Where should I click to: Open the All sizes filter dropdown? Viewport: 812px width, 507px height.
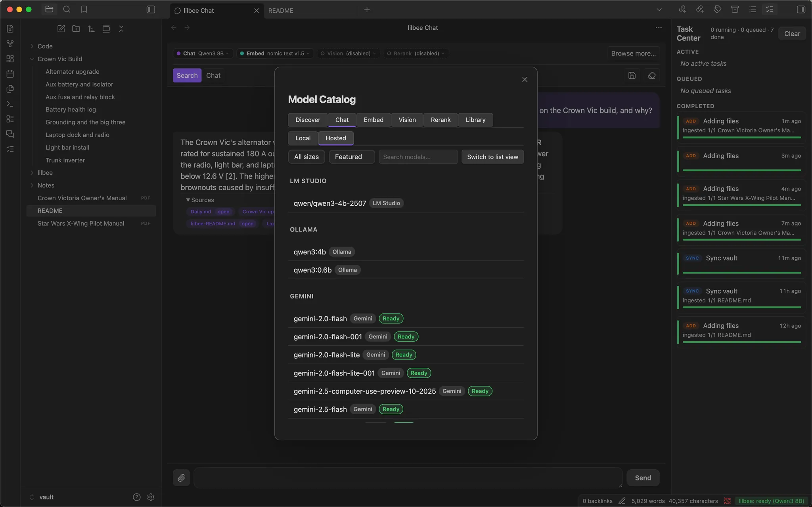(x=306, y=157)
